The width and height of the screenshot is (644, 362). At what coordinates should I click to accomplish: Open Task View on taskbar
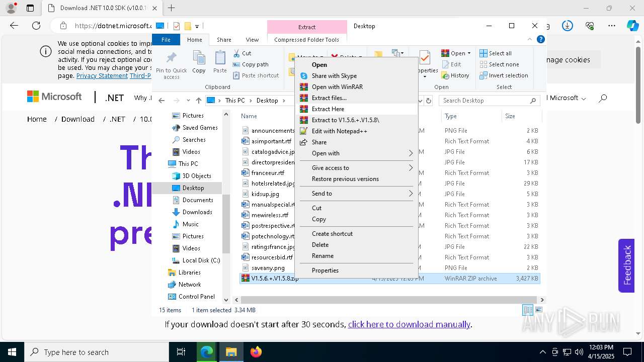click(181, 352)
